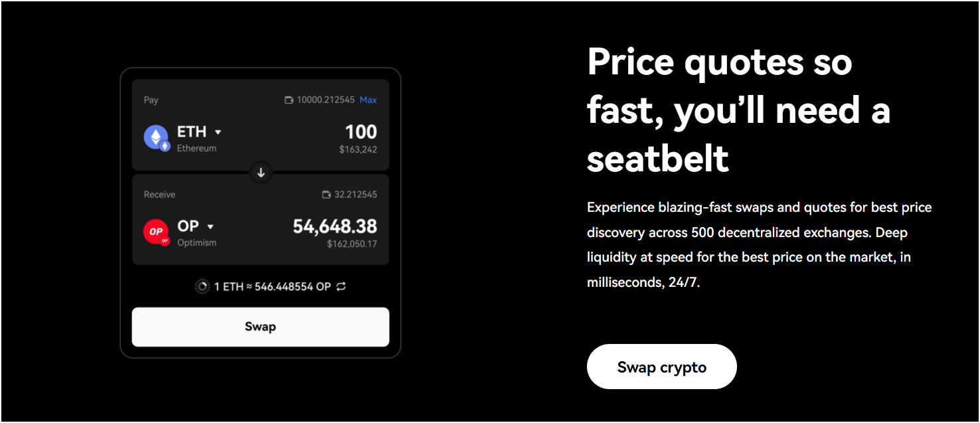Image resolution: width=980 pixels, height=423 pixels.
Task: Open the ETH token selector label
Action: pyautogui.click(x=192, y=131)
